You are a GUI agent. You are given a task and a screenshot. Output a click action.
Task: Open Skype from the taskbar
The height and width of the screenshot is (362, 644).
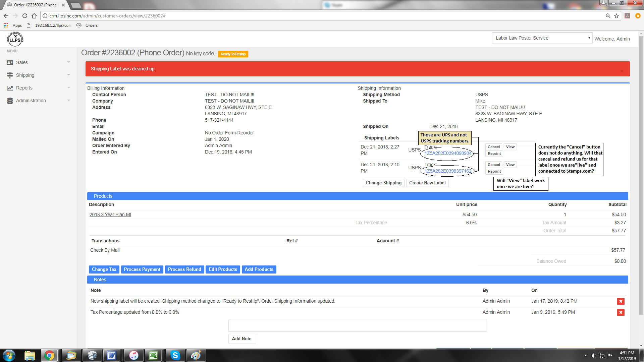coord(175,355)
